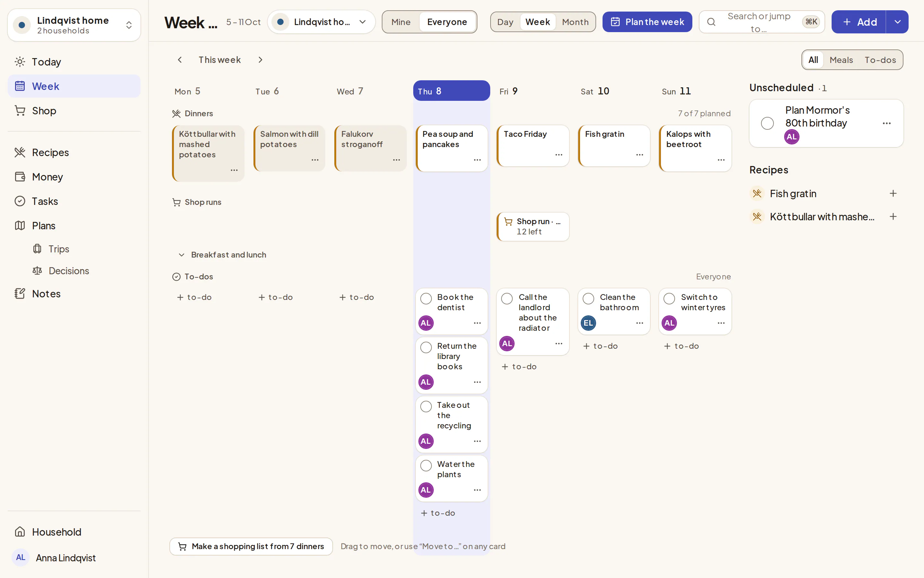Image resolution: width=924 pixels, height=578 pixels.
Task: Check off Water the plants
Action: tap(426, 466)
